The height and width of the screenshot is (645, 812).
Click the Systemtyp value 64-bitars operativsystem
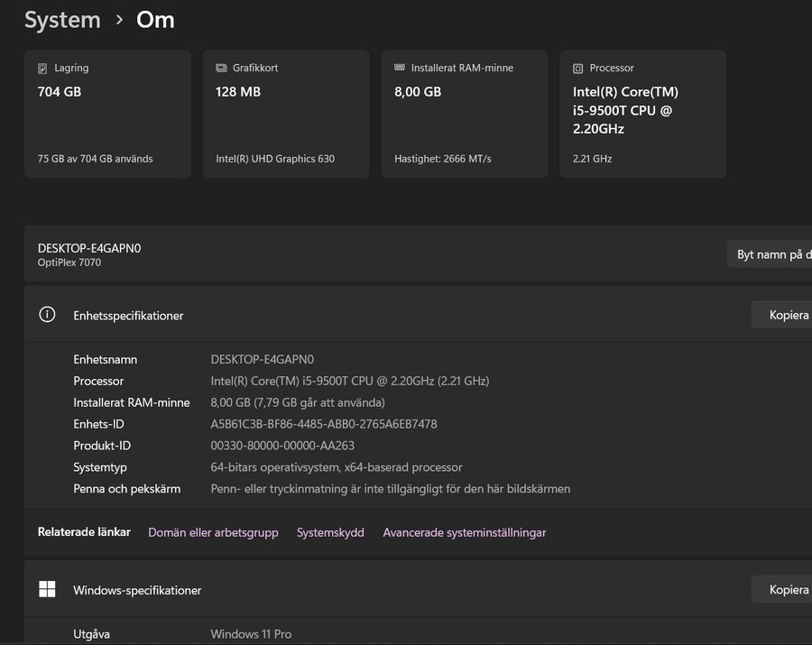point(337,467)
